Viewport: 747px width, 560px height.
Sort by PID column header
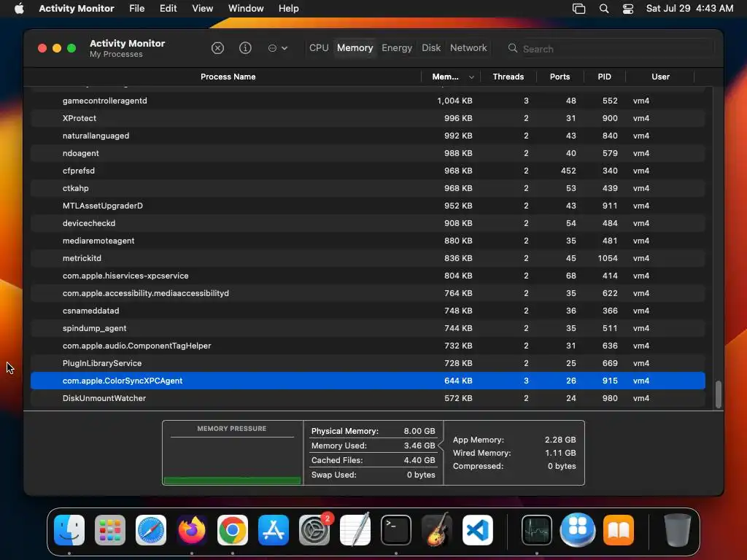pos(604,77)
